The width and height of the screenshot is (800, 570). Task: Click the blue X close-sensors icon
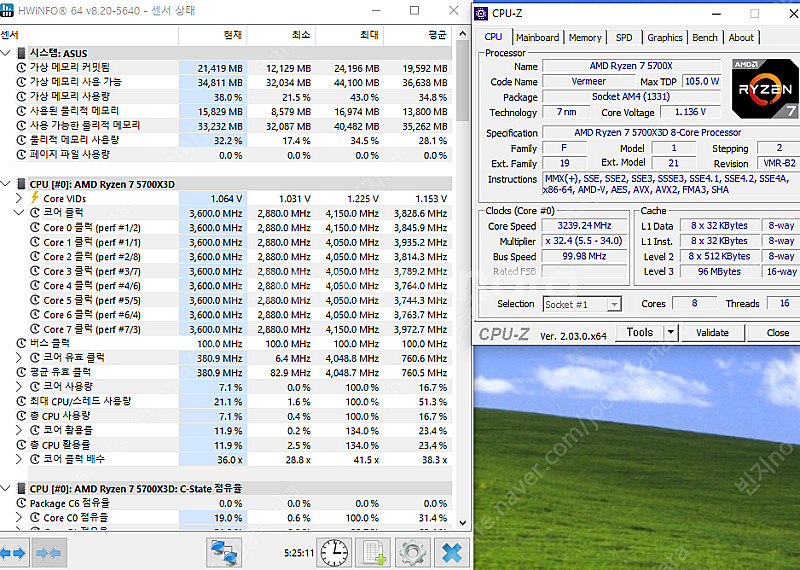point(452,553)
